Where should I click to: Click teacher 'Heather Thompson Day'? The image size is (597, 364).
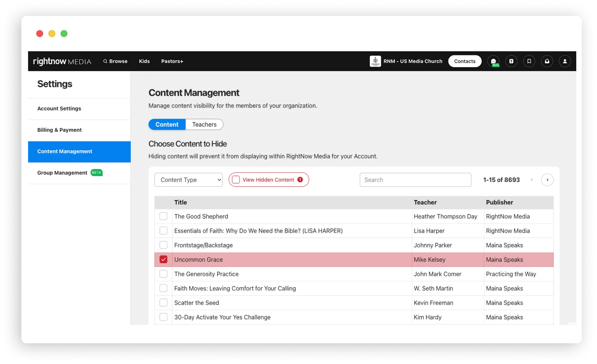click(445, 216)
